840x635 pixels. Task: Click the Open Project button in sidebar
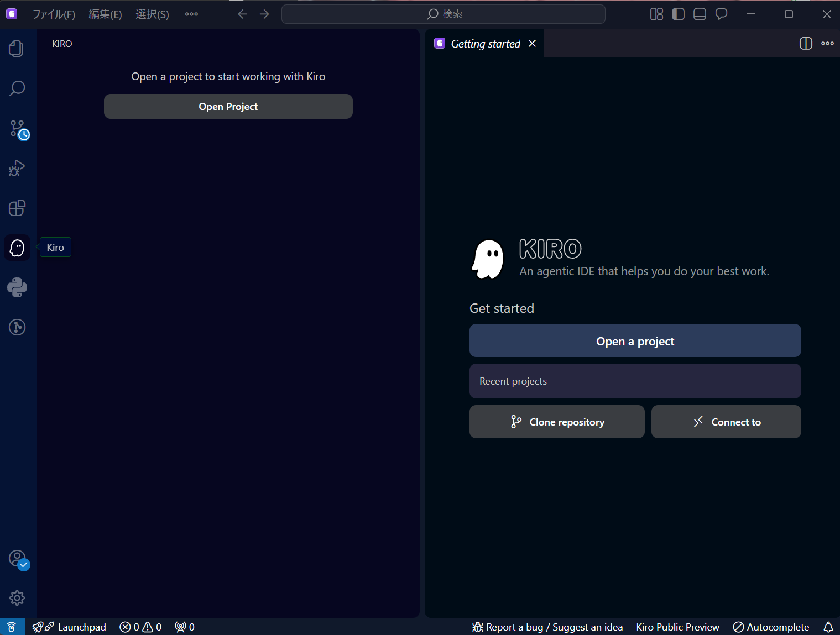[228, 107]
